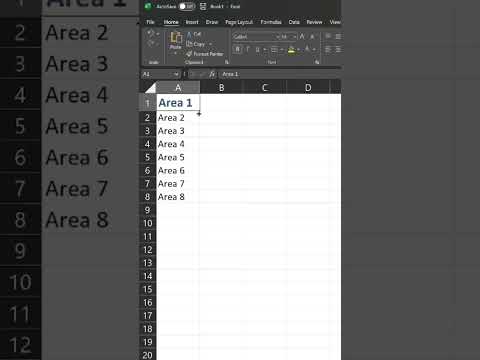
Task: Open the Clipboard pane launcher
Action: [227, 62]
